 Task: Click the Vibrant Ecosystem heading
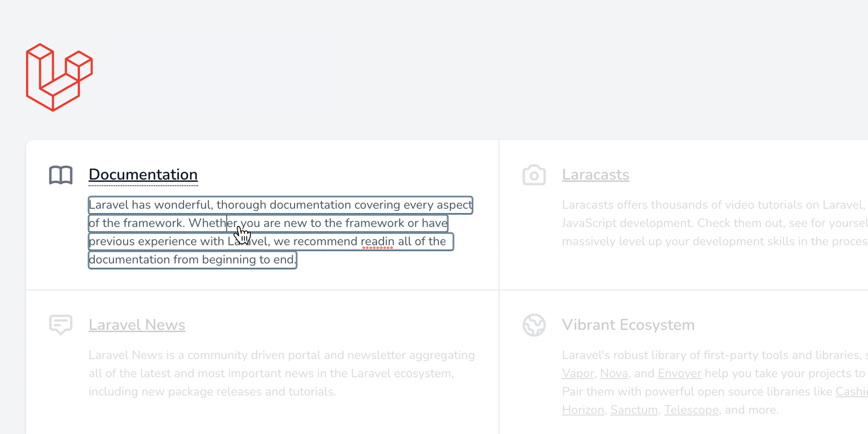[x=628, y=325]
